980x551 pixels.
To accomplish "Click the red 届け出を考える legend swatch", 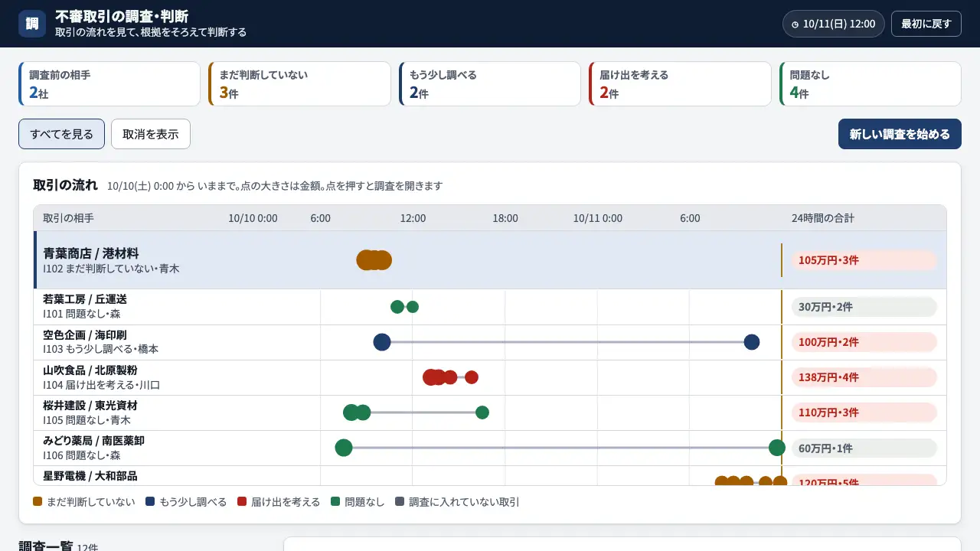I will pos(242,502).
